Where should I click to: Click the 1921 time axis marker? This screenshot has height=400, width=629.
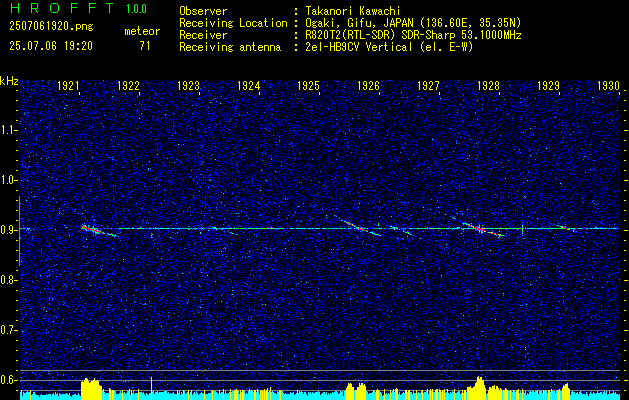point(68,85)
